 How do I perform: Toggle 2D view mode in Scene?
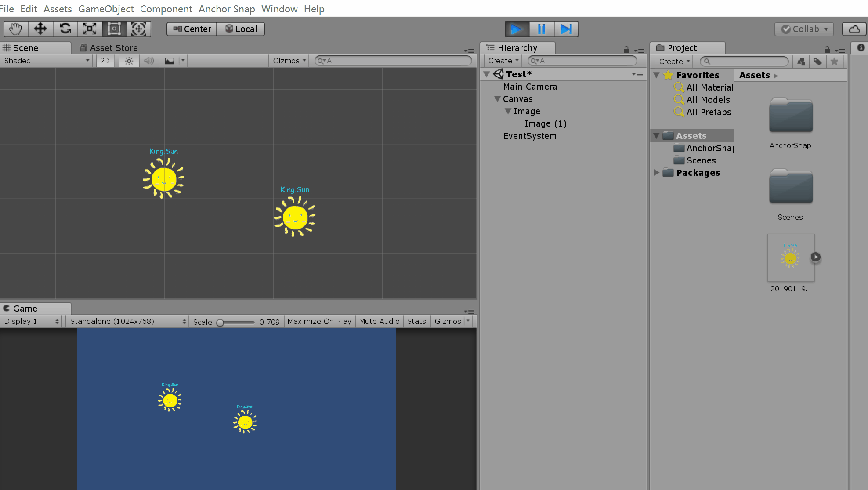[105, 61]
